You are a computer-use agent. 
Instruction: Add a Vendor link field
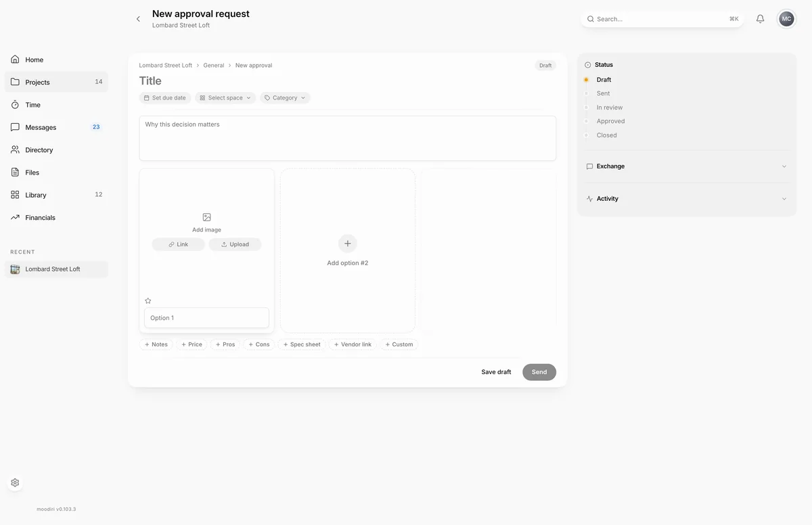pyautogui.click(x=353, y=344)
